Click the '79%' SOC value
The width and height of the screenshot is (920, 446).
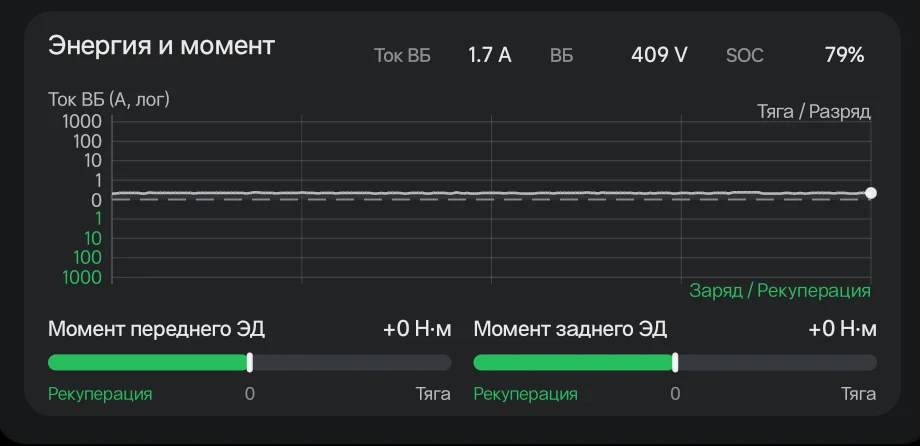[x=844, y=55]
